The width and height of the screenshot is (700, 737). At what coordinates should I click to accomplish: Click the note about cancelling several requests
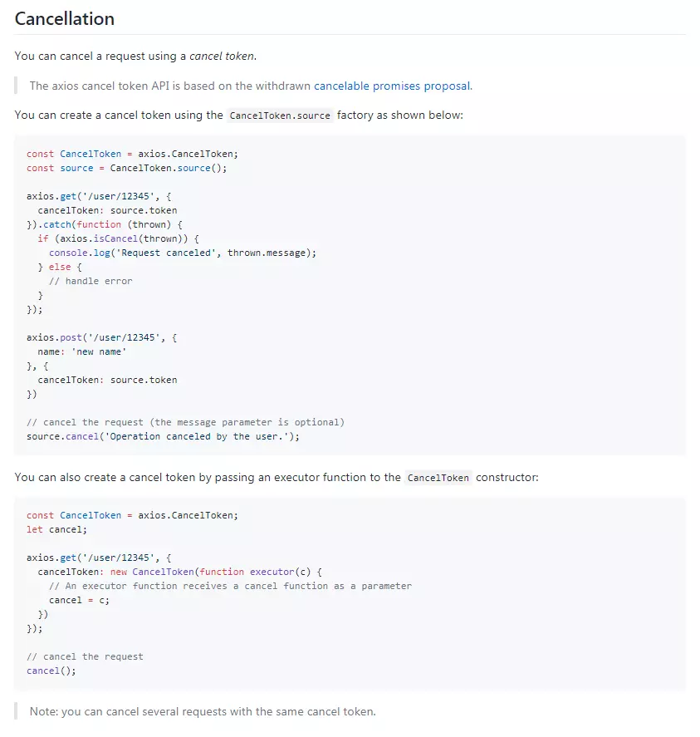203,711
